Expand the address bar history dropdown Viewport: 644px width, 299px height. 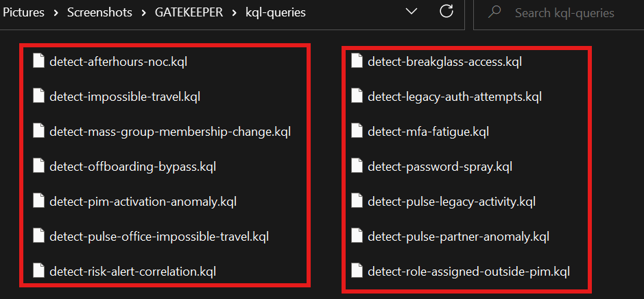click(x=411, y=12)
